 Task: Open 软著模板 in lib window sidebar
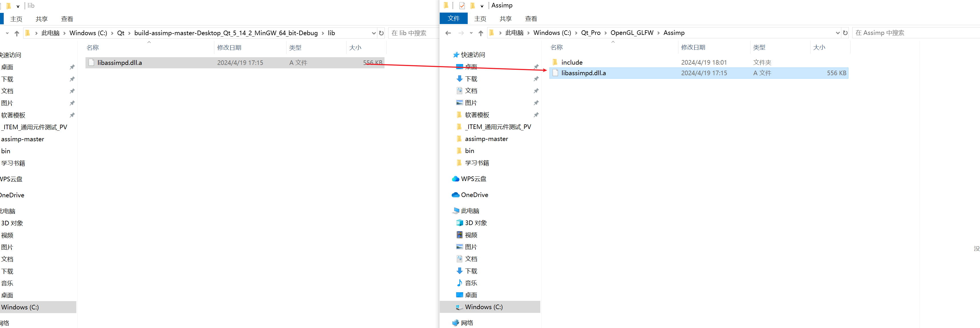point(13,115)
